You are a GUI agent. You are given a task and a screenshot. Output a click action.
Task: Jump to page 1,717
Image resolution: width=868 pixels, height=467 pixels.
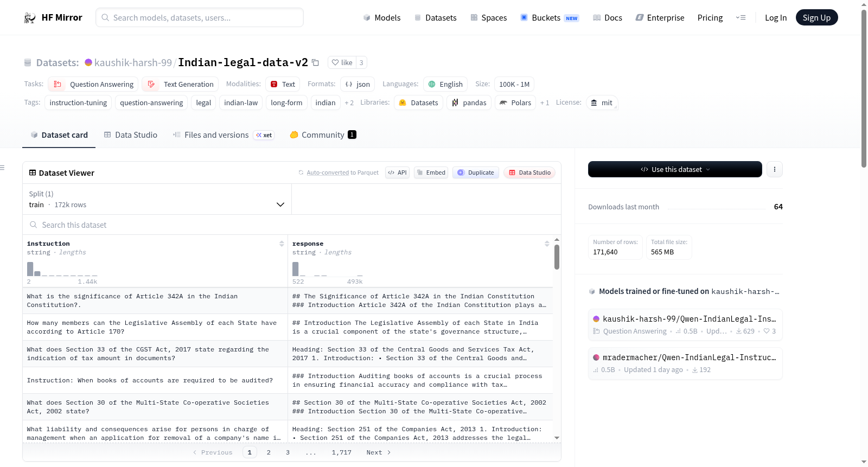(x=342, y=452)
